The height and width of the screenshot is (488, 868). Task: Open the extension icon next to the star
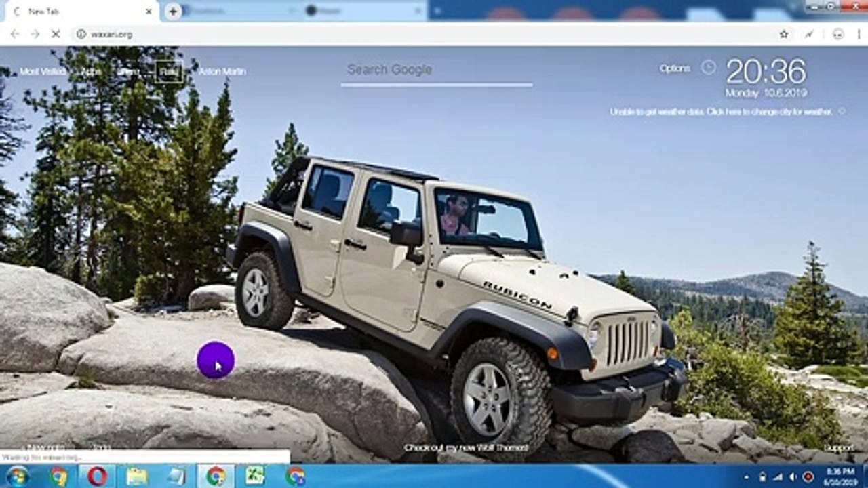(x=809, y=34)
